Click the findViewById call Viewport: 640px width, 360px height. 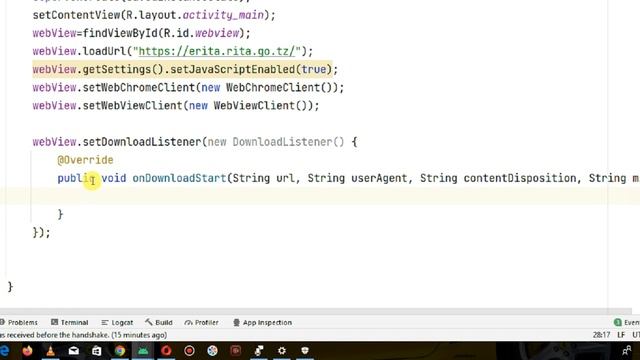point(120,33)
